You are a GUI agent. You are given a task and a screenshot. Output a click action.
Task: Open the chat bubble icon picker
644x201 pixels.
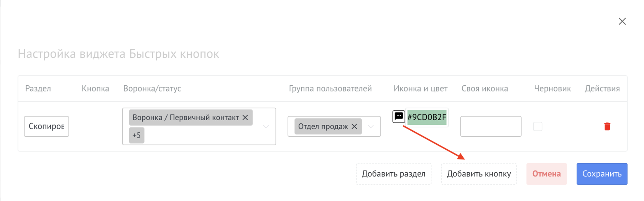point(399,116)
